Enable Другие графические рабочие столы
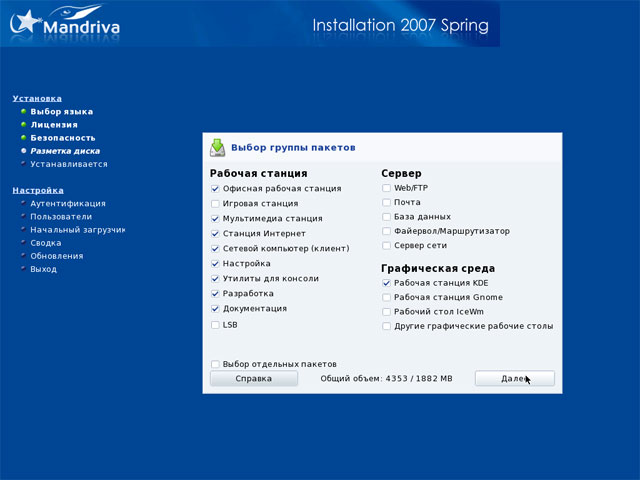Screen dimensions: 640x480 pyautogui.click(x=386, y=326)
